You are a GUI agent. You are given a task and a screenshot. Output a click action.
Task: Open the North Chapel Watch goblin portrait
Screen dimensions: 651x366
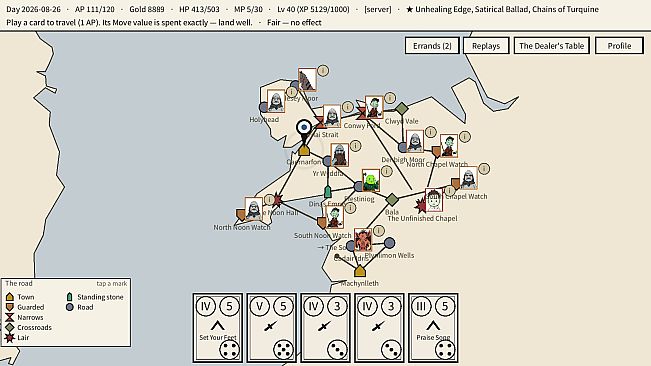pos(449,146)
